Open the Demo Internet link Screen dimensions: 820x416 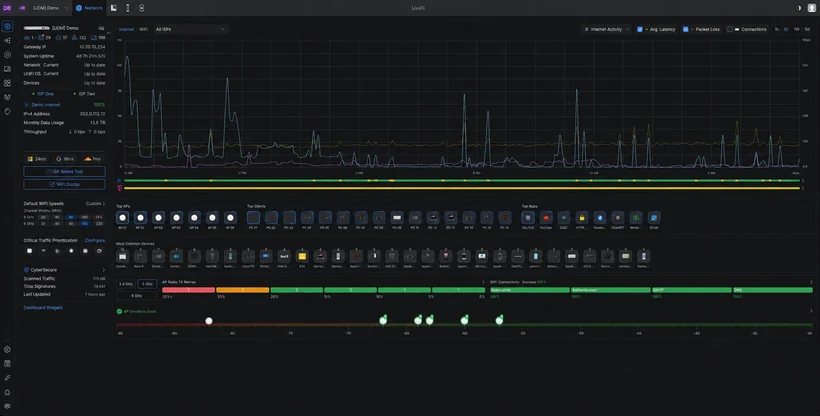click(x=45, y=105)
